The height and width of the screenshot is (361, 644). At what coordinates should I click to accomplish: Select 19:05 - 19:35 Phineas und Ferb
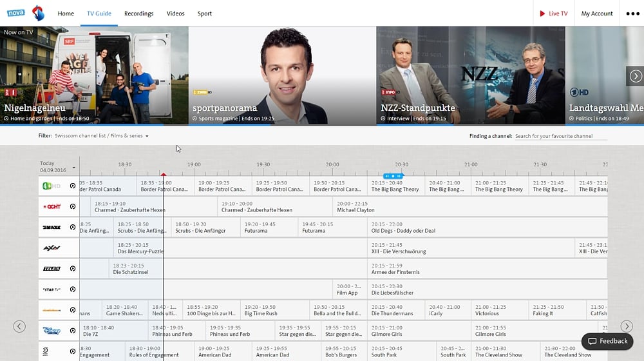[240, 331]
